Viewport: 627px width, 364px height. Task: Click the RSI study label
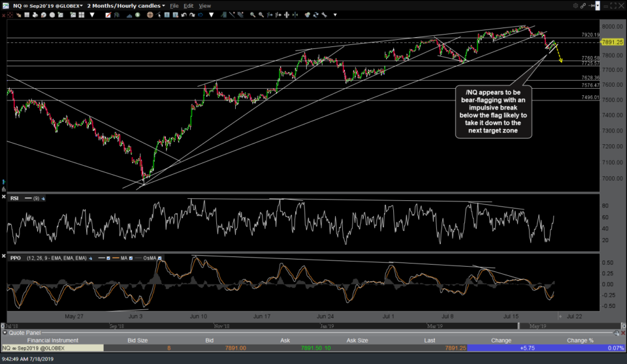pos(14,198)
